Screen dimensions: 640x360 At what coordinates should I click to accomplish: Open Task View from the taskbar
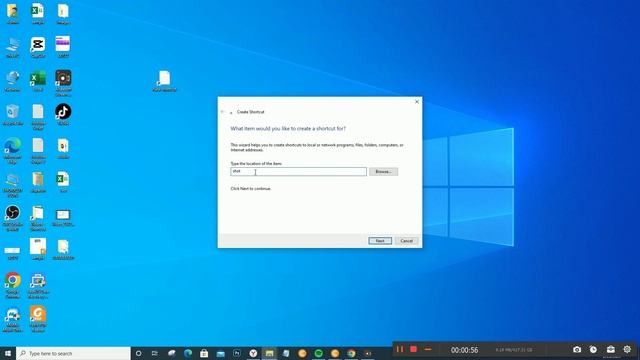(155, 353)
